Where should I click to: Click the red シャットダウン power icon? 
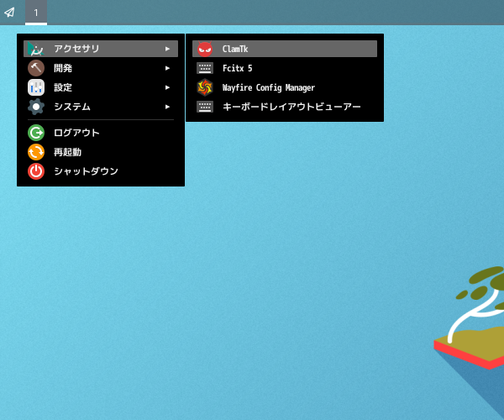click(36, 171)
